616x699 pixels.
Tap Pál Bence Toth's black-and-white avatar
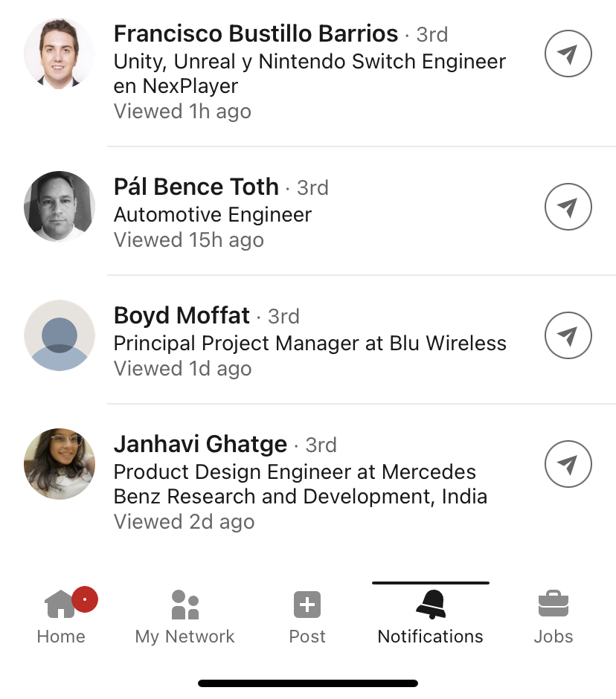60,207
